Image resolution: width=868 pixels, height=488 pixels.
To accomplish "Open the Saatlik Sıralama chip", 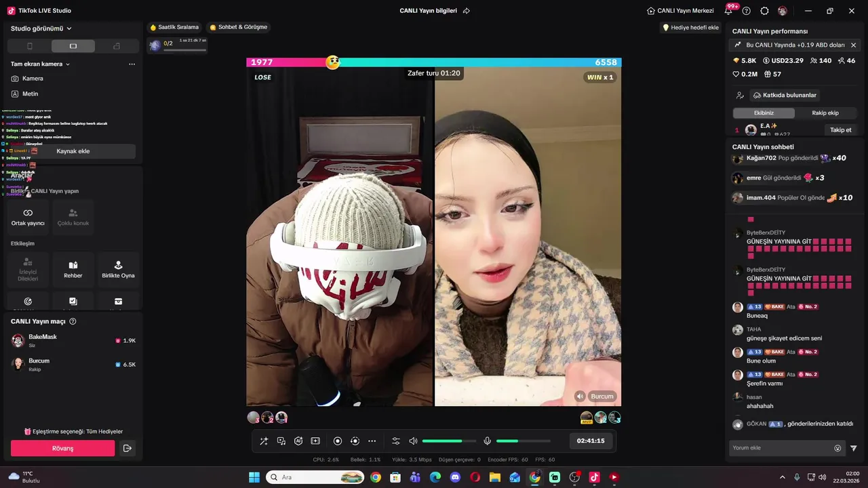I will point(174,27).
